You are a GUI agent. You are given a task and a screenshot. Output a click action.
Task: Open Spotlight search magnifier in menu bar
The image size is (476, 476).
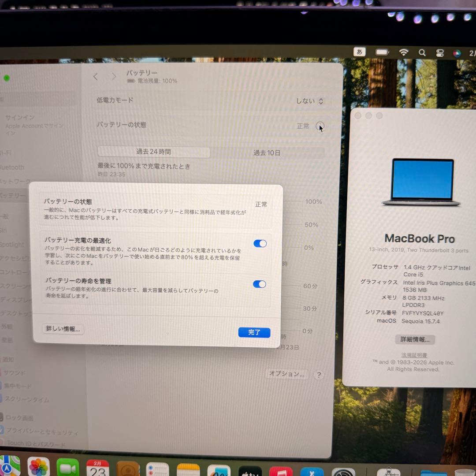[x=422, y=53]
